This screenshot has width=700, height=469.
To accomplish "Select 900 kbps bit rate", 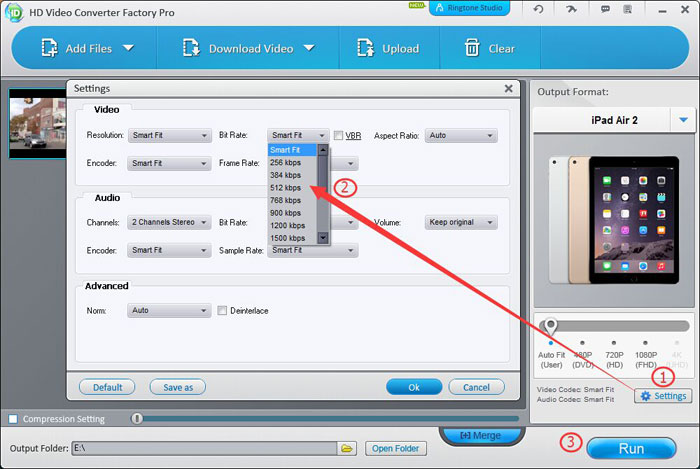I will tap(292, 213).
